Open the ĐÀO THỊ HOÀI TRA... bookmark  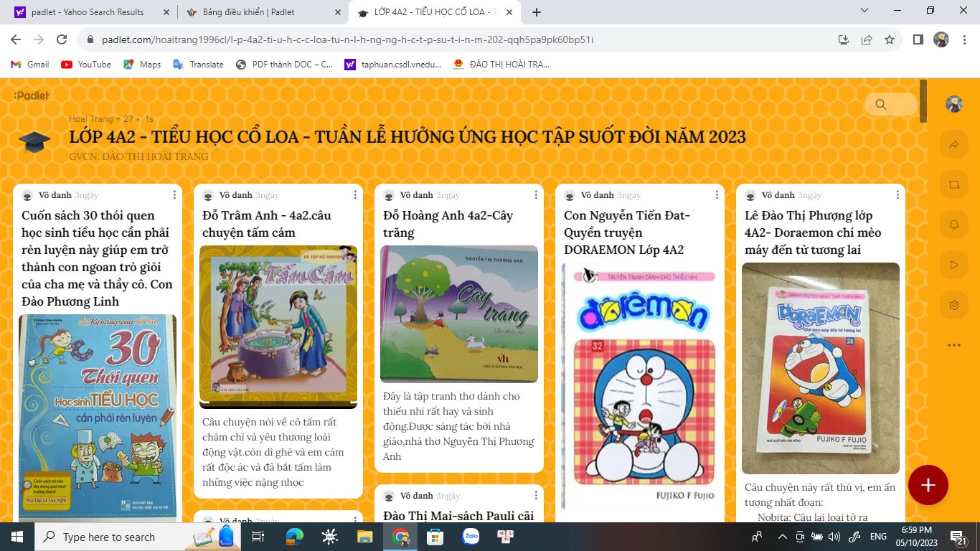[501, 65]
